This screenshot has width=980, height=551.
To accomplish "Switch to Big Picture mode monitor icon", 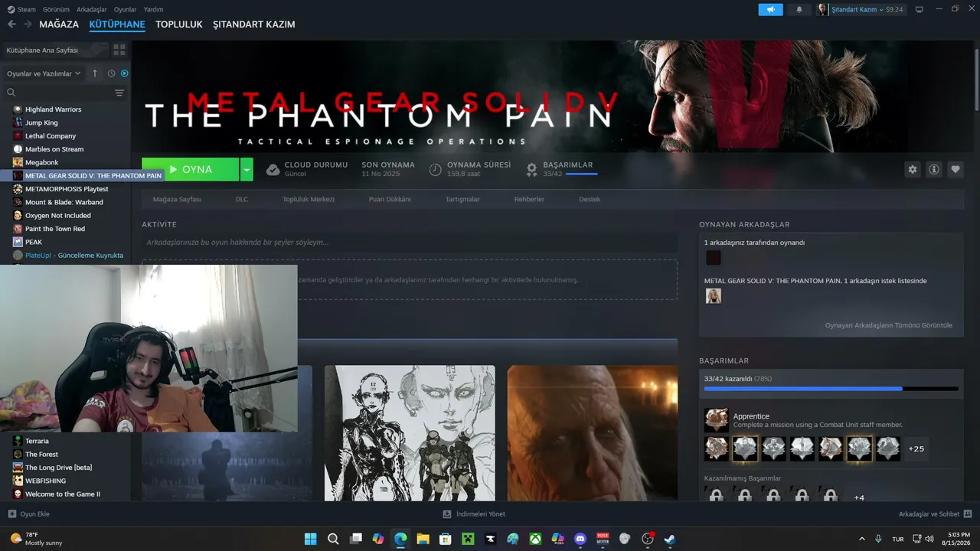I will (920, 9).
